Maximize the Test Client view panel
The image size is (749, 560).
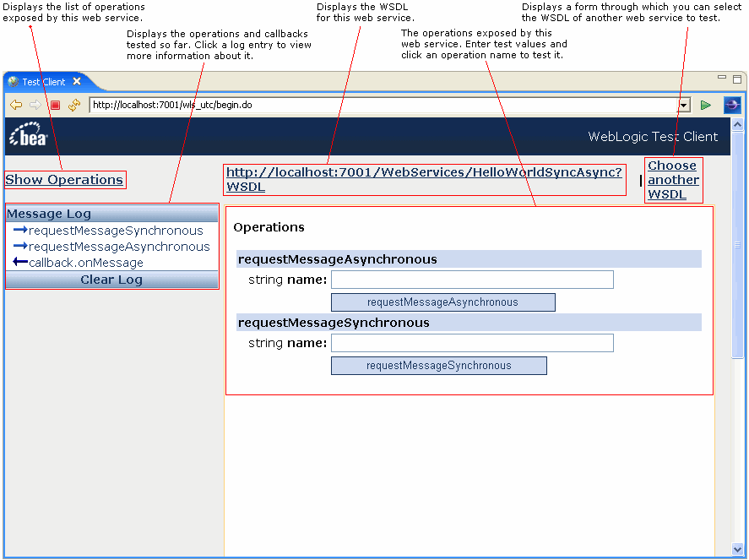tap(737, 79)
